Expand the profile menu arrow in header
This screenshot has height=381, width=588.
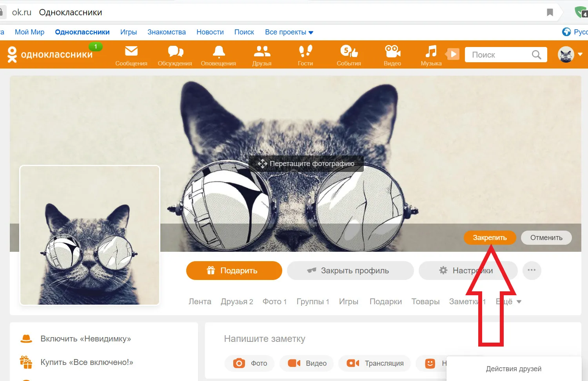click(580, 54)
